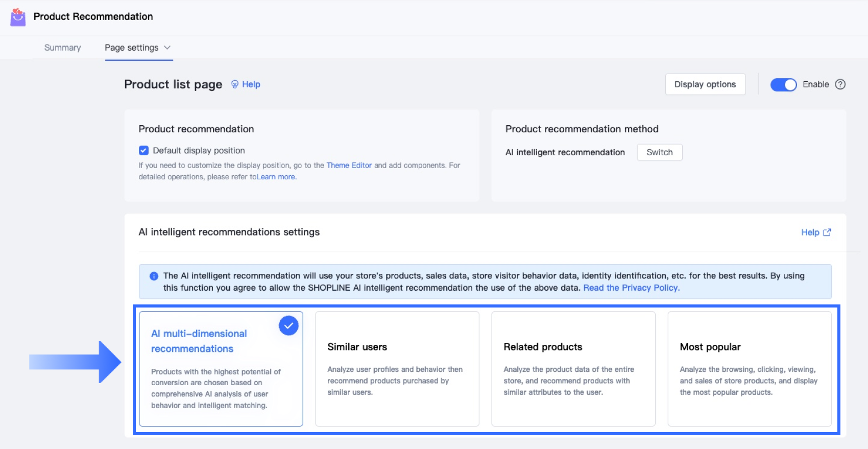Open the Display options menu
Image resolution: width=868 pixels, height=449 pixels.
705,84
